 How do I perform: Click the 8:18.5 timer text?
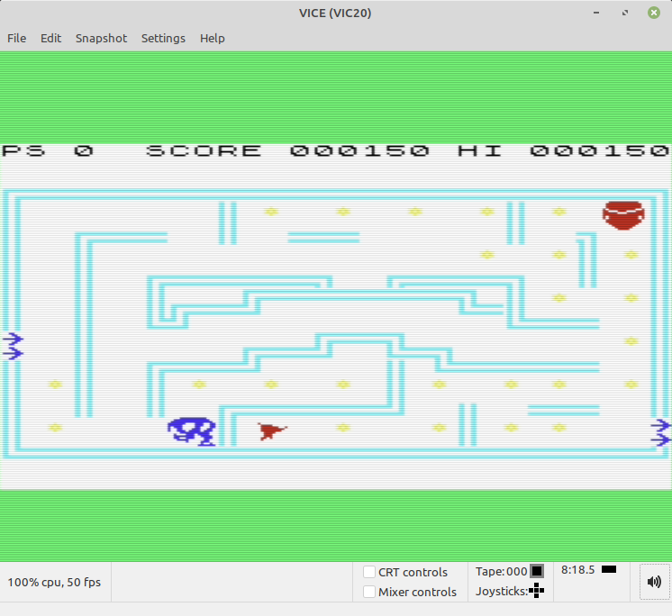pyautogui.click(x=577, y=570)
